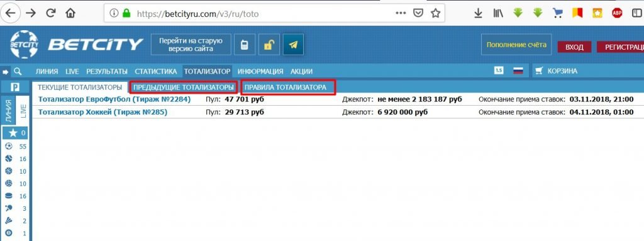Click pool value 47 701 руб
The image size is (644, 241).
click(245, 99)
